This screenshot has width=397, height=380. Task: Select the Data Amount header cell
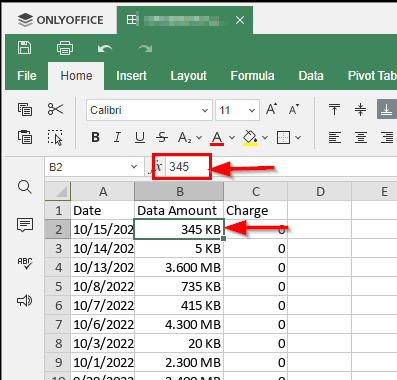click(179, 210)
